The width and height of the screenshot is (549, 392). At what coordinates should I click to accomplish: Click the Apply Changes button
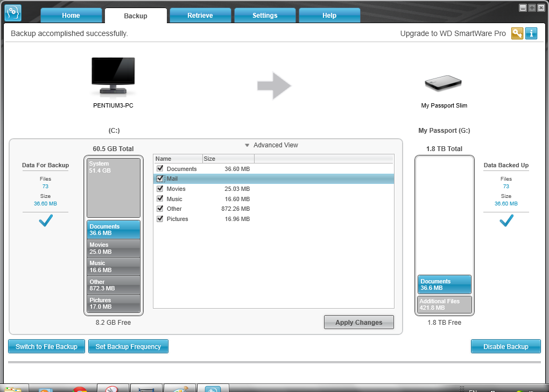click(x=359, y=323)
